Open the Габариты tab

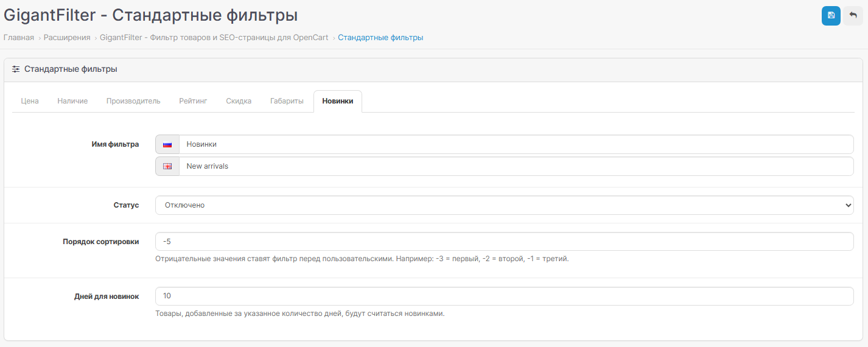tap(287, 101)
